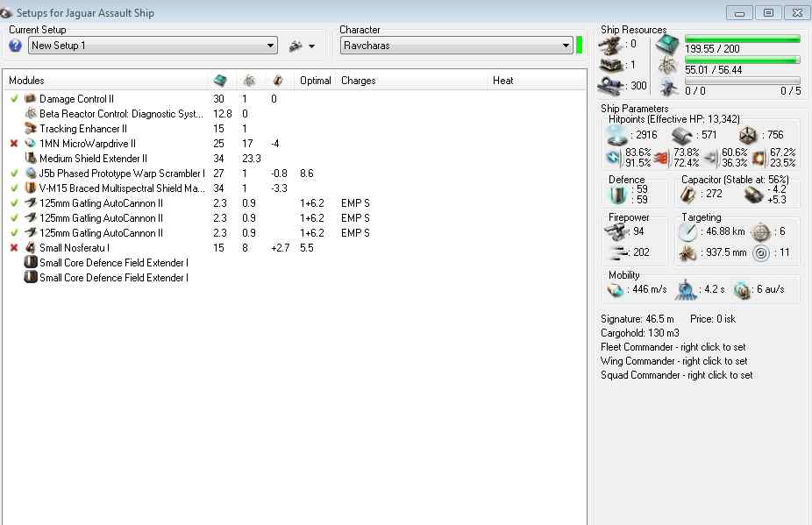Click the explosive resistance icon

pos(759,158)
